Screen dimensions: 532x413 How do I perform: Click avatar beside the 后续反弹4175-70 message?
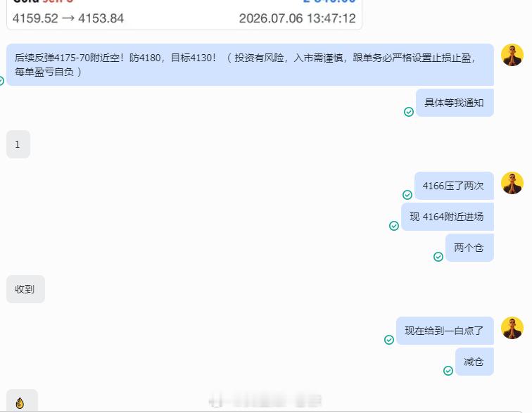pos(512,55)
